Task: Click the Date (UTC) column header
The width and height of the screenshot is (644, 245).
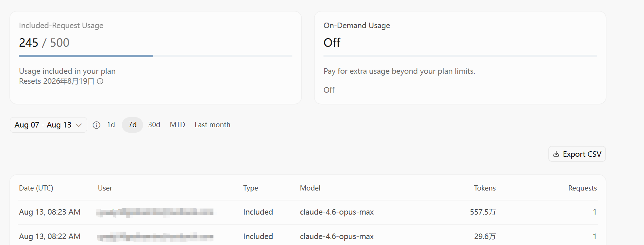Action: (36, 188)
